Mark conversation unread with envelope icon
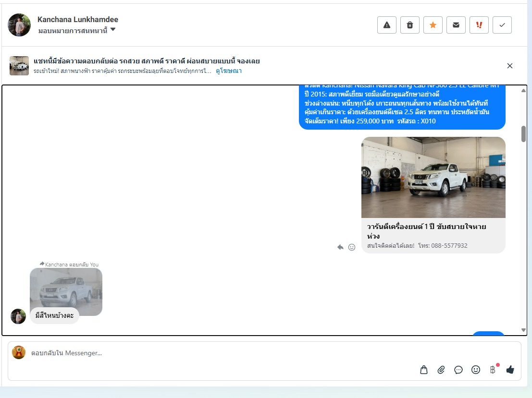The image size is (532, 398). point(456,25)
